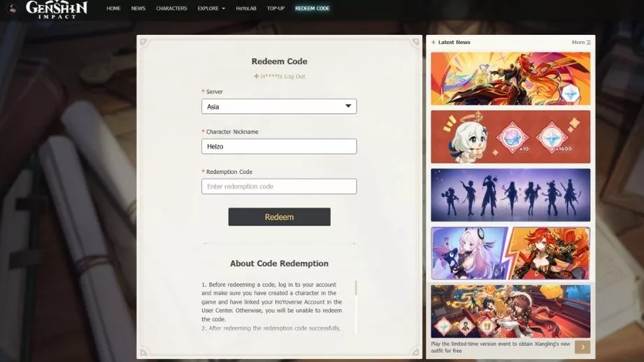Click the Enter redemption code field
The width and height of the screenshot is (644, 362).
point(279,187)
